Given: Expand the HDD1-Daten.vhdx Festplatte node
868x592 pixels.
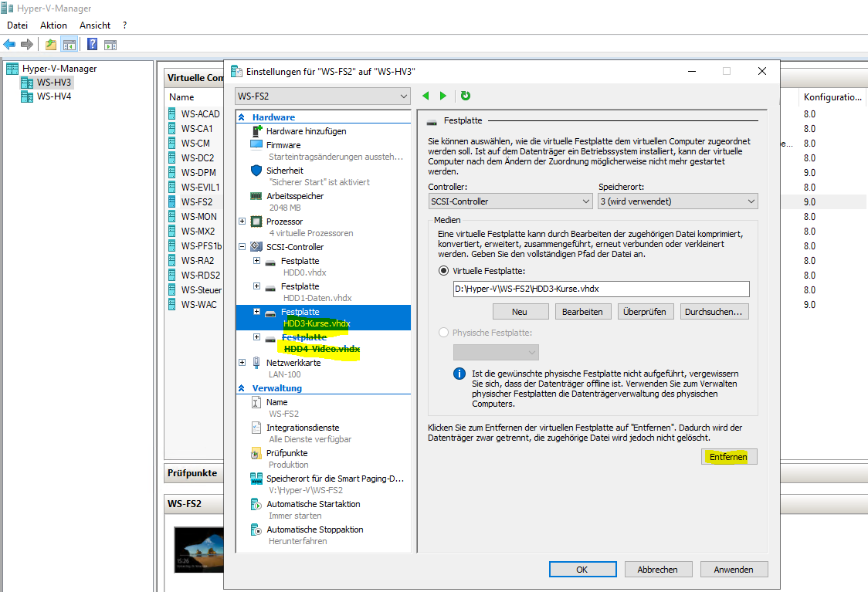Looking at the screenshot, I should point(257,286).
